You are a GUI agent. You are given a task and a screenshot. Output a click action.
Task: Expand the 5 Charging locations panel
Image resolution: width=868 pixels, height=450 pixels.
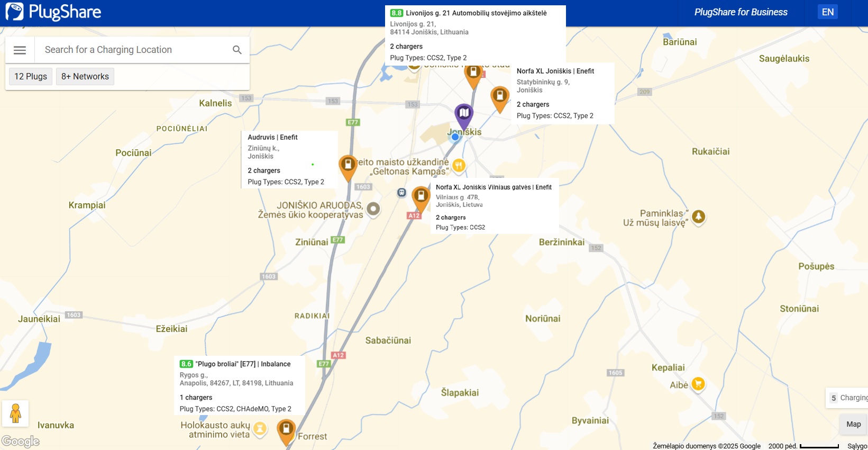[x=847, y=398]
